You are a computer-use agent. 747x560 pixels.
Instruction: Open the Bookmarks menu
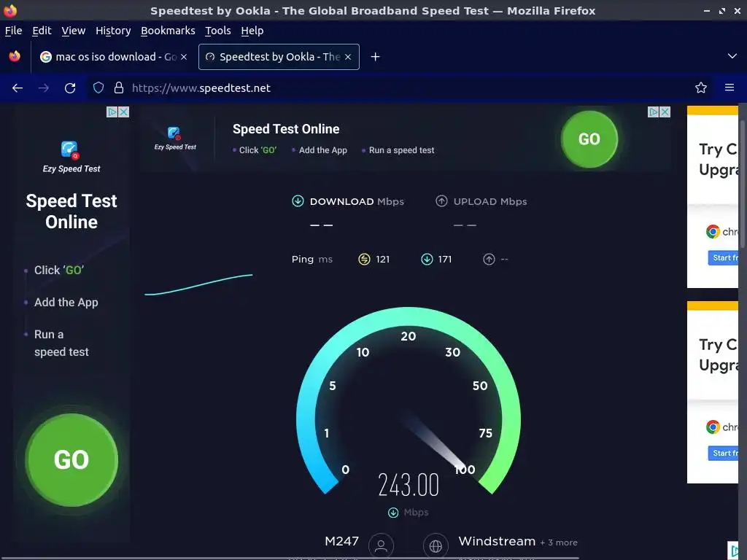(x=168, y=31)
